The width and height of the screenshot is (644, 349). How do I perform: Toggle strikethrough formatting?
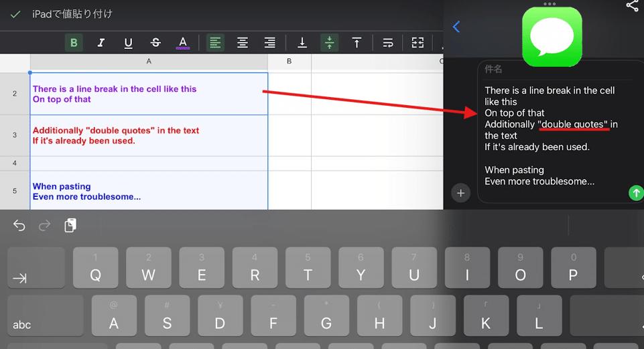click(155, 43)
